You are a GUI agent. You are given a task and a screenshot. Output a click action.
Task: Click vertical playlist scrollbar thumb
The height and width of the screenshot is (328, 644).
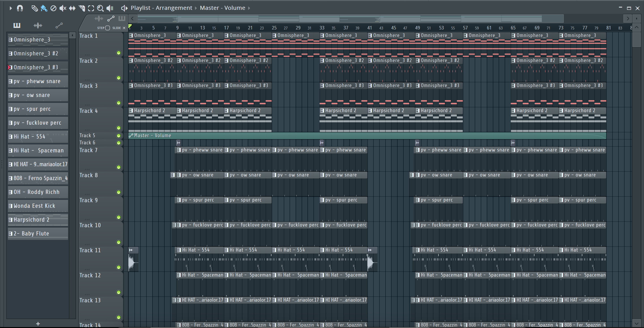click(636, 40)
